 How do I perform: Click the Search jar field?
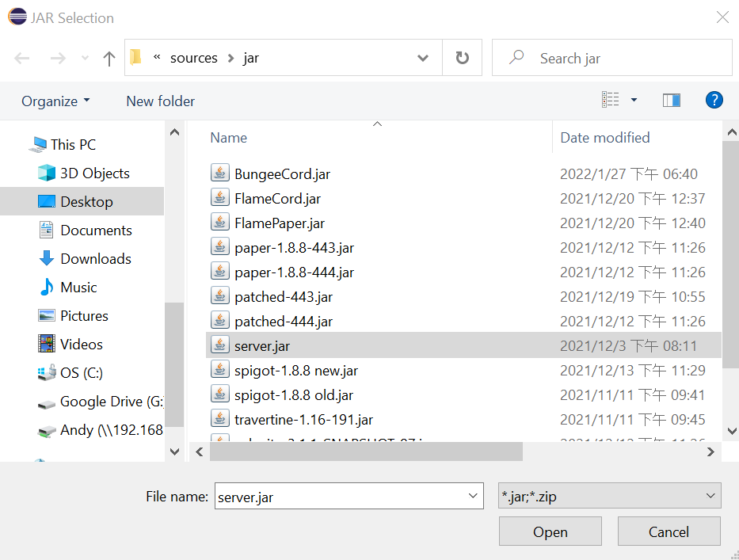(611, 58)
